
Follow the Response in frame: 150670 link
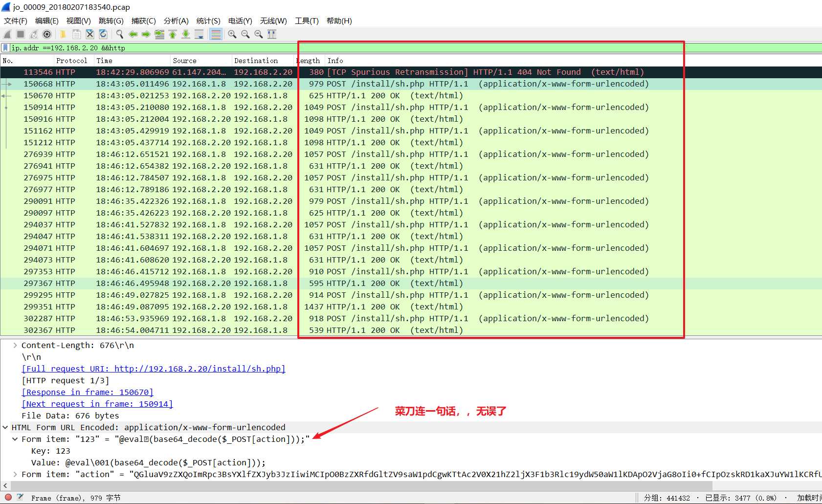[x=88, y=392]
